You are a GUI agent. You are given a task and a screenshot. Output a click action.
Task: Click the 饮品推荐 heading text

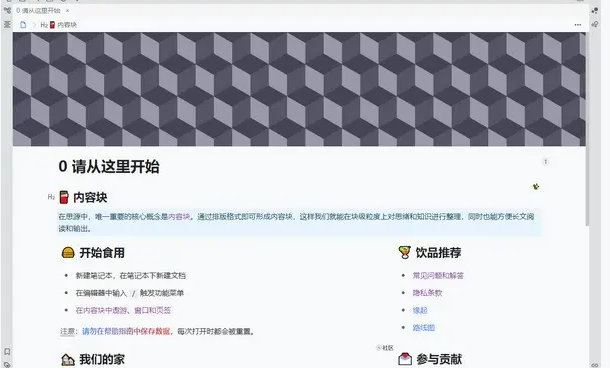pyautogui.click(x=438, y=253)
